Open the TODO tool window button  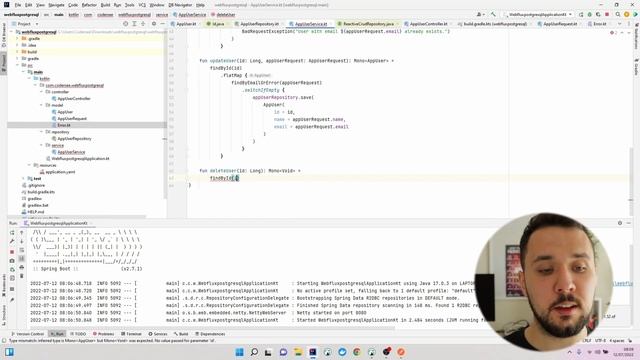[78, 334]
